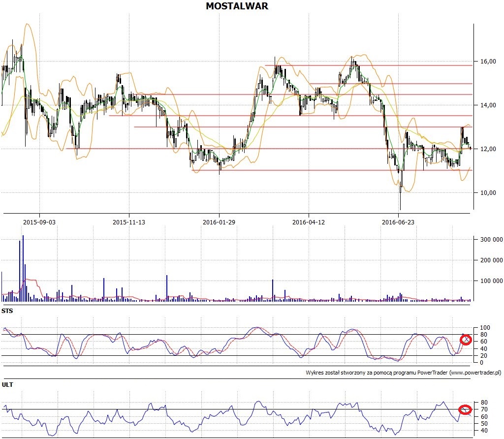Click the lowest candle wick near 2016-06-23
The height and width of the screenshot is (439, 504).
[401, 201]
